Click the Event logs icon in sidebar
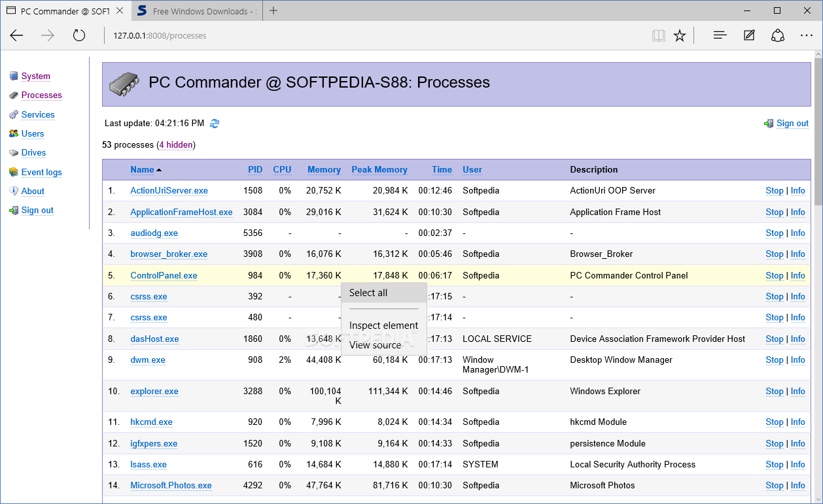823x504 pixels. tap(14, 172)
